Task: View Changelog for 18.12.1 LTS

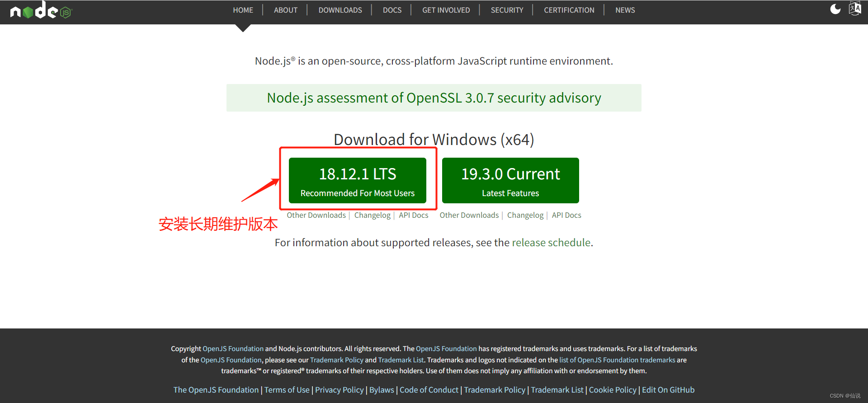Action: point(372,216)
